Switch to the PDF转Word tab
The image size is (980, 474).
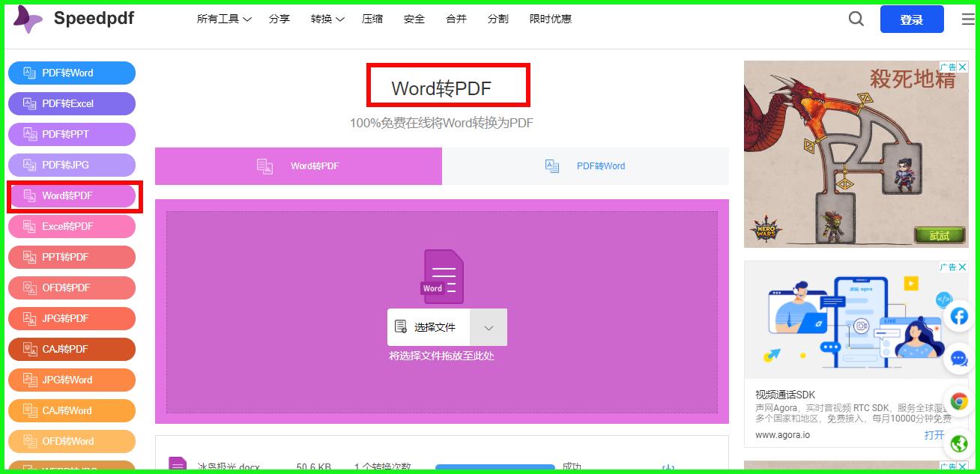click(x=585, y=165)
